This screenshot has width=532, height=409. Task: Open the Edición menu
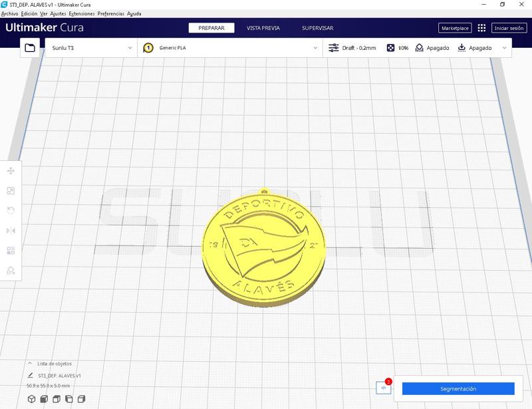click(29, 13)
